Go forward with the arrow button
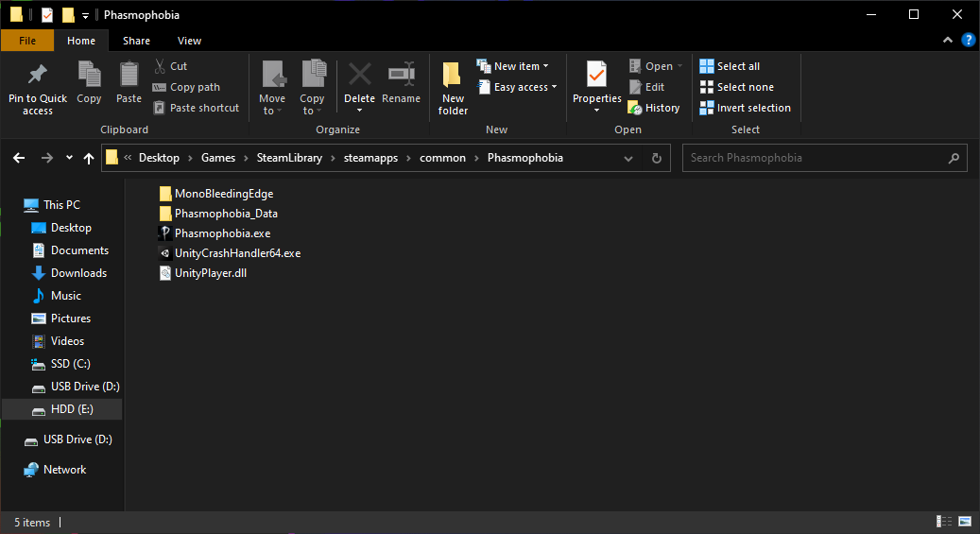The image size is (980, 534). (x=47, y=158)
